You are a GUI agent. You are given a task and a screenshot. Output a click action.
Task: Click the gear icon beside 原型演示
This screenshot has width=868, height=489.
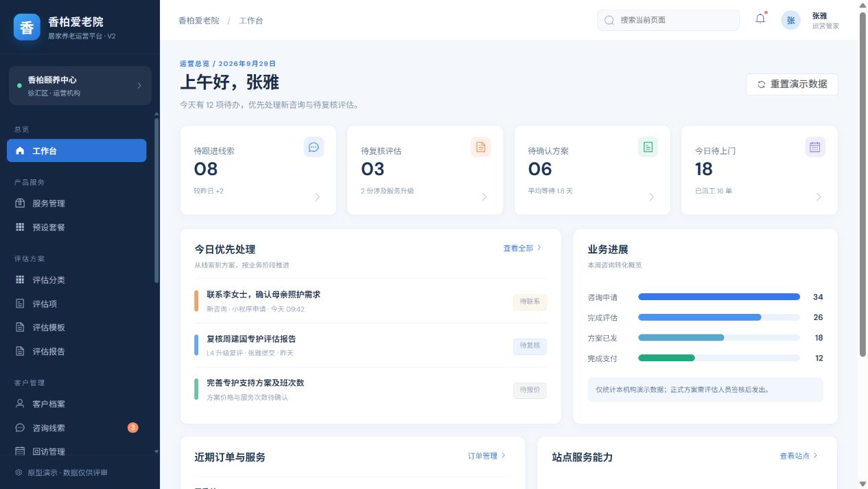19,473
